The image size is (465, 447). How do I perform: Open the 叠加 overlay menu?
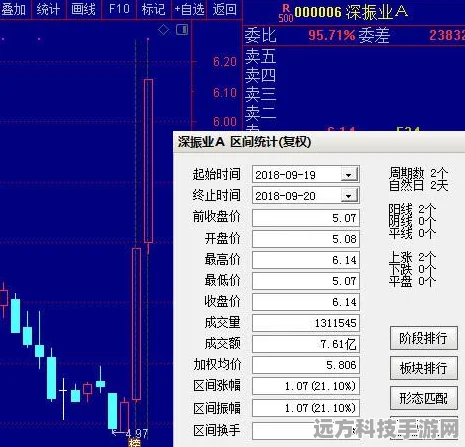click(13, 9)
